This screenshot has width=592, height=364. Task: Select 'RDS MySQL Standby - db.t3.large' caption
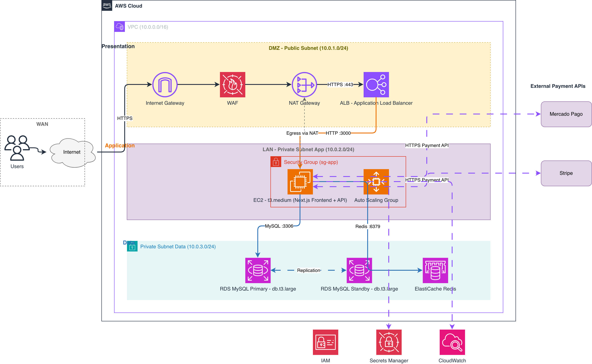(359, 289)
